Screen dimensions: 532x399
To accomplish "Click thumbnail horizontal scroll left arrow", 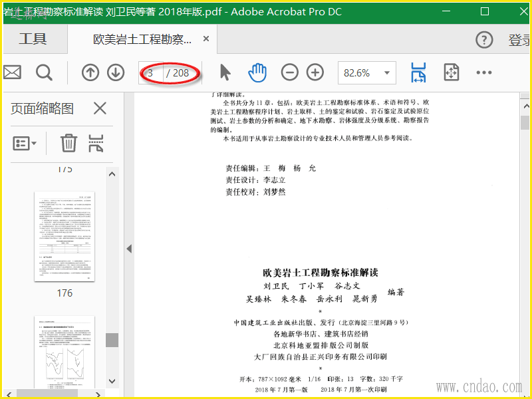I will 9,394.
